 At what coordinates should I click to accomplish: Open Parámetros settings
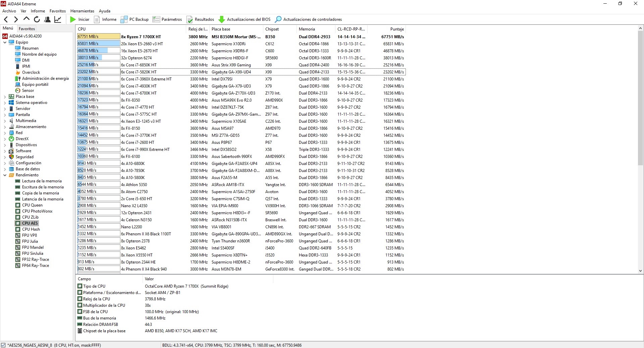click(167, 19)
